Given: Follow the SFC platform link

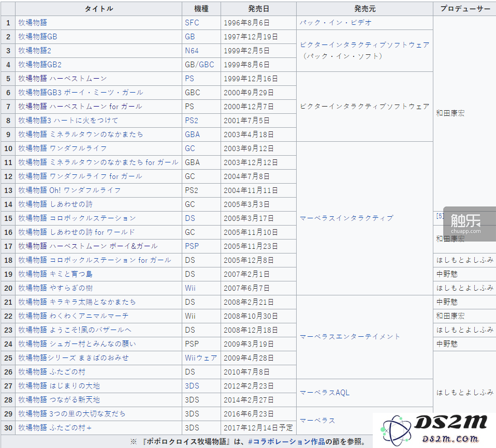Looking at the screenshot, I should [192, 23].
